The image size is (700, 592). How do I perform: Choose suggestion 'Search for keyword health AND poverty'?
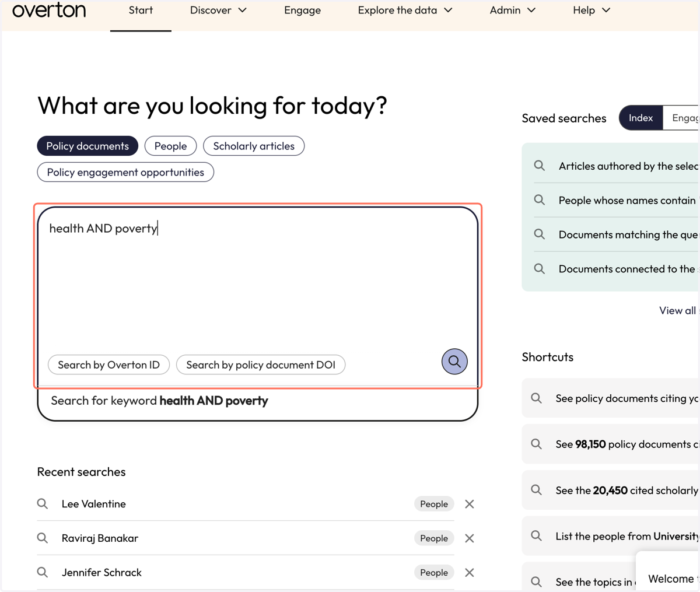point(257,401)
